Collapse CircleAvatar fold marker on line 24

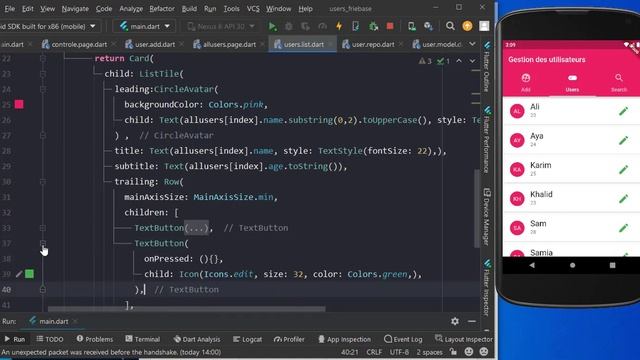[43, 89]
